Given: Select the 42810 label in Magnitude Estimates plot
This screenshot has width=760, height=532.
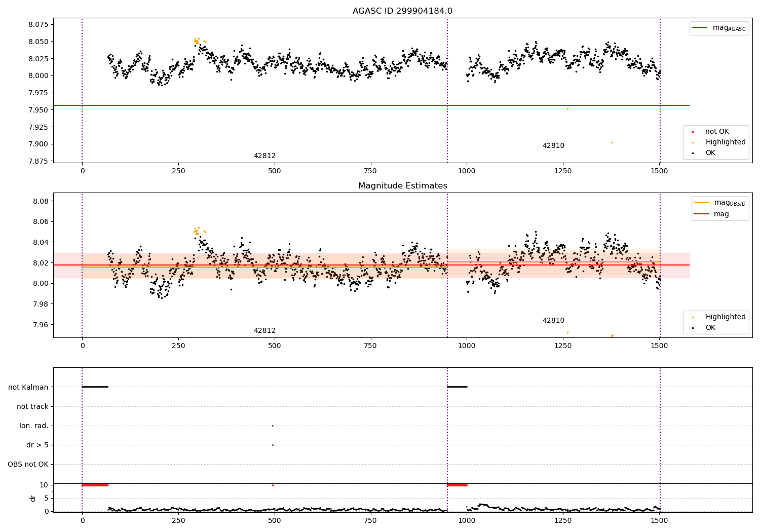Looking at the screenshot, I should point(553,321).
